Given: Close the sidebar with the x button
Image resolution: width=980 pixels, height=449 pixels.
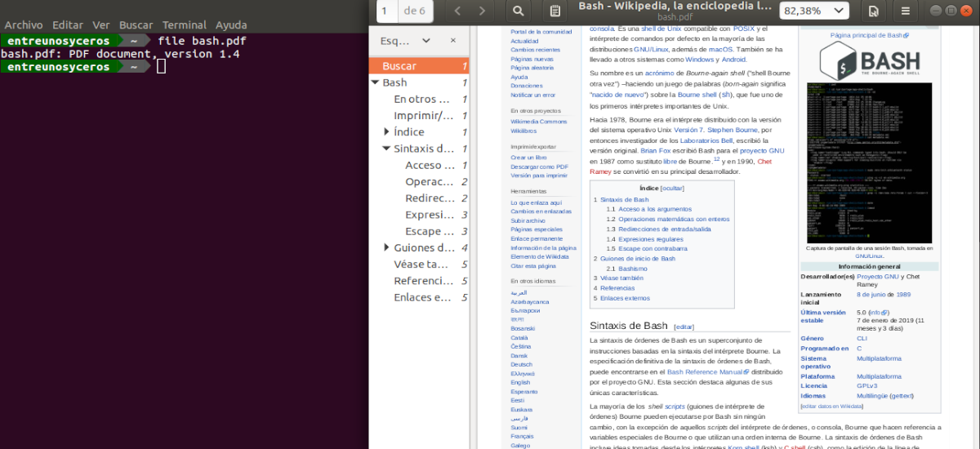Looking at the screenshot, I should pos(453,40).
